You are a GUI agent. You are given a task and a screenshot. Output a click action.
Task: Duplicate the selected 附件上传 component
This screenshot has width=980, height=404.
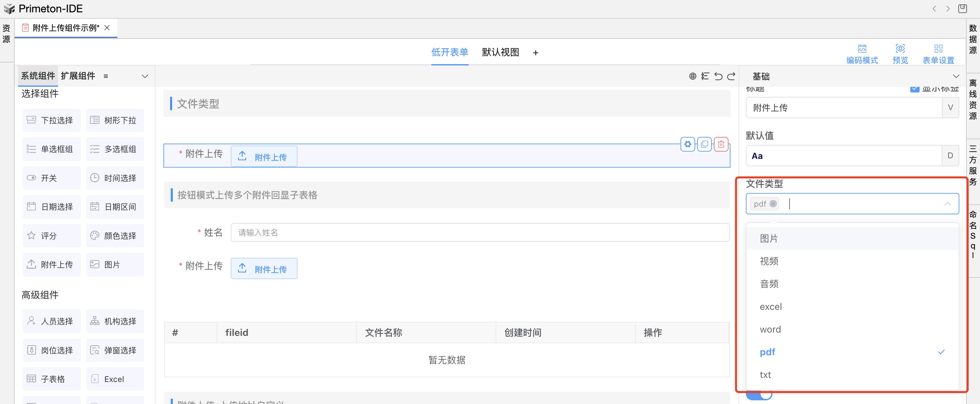click(704, 144)
